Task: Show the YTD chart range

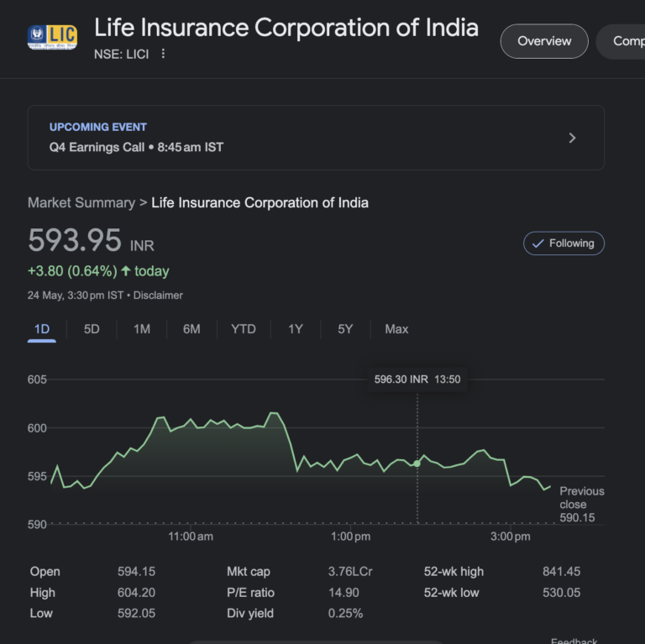Action: (x=244, y=329)
